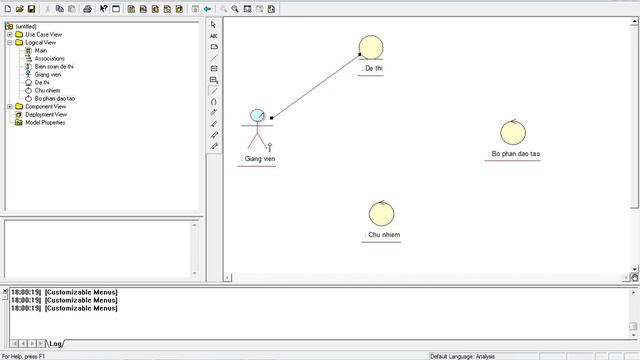The width and height of the screenshot is (640, 360).
Task: Select the Reverse Link Message tool
Action: [213, 124]
